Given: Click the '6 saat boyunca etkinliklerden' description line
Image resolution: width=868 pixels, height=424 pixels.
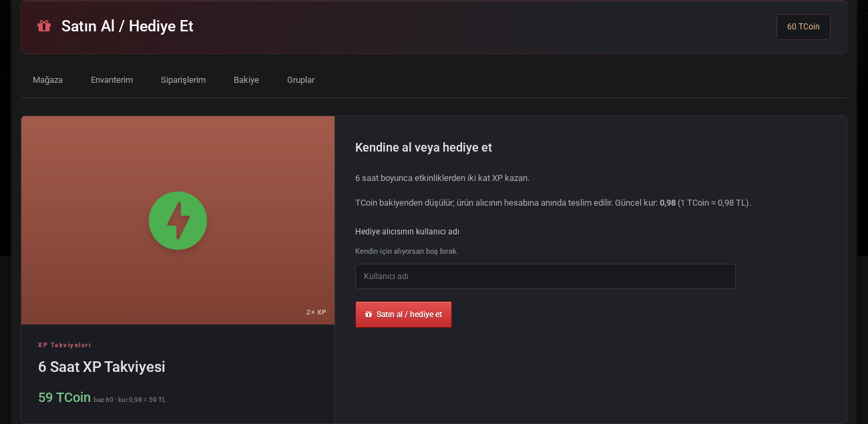Looking at the screenshot, I should (x=442, y=178).
